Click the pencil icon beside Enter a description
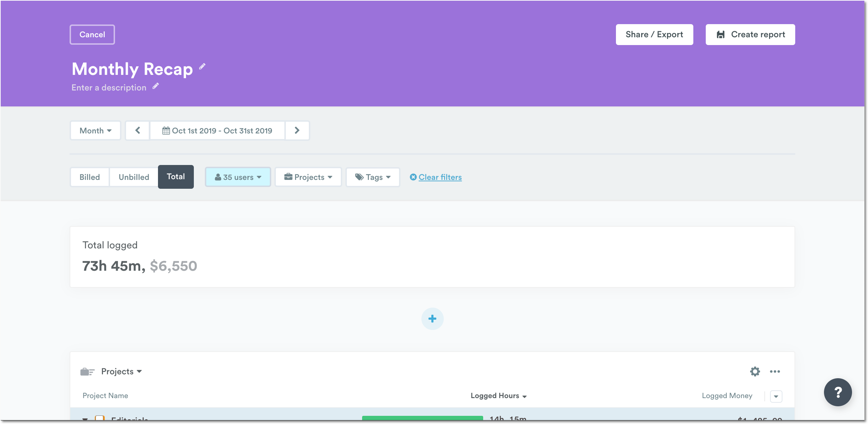This screenshot has height=424, width=868. pos(155,86)
